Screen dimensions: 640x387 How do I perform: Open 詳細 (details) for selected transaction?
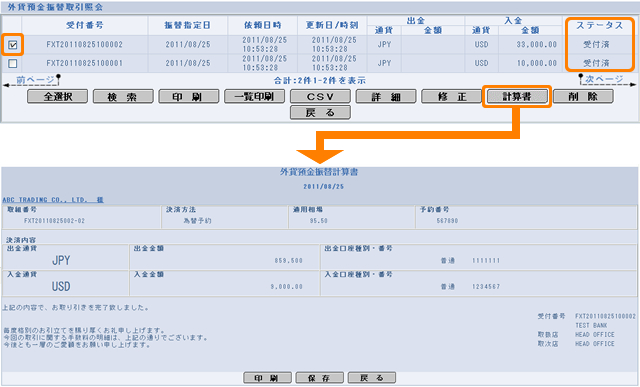click(x=386, y=97)
